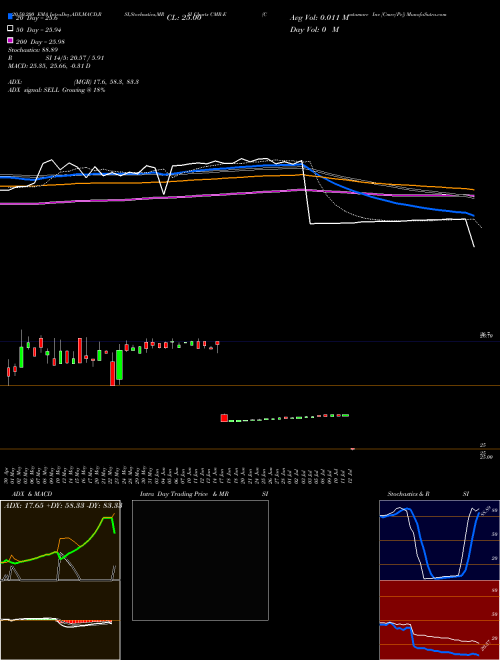This screenshot has height=660, width=500.
Task: Open the blue Stochastics indicator chart
Action: point(439,540)
